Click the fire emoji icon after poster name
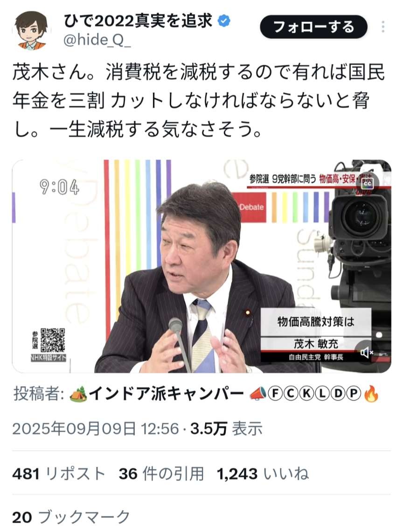The image size is (403, 532). (371, 394)
